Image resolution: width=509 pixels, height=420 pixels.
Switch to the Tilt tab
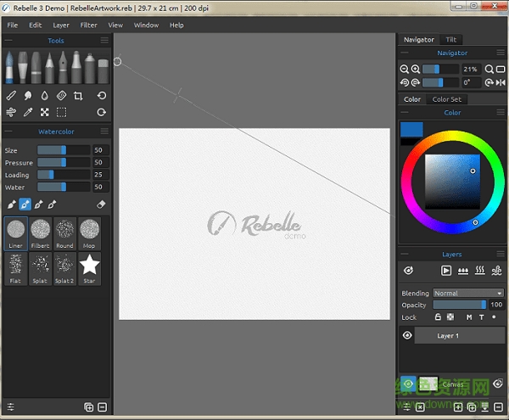point(451,39)
